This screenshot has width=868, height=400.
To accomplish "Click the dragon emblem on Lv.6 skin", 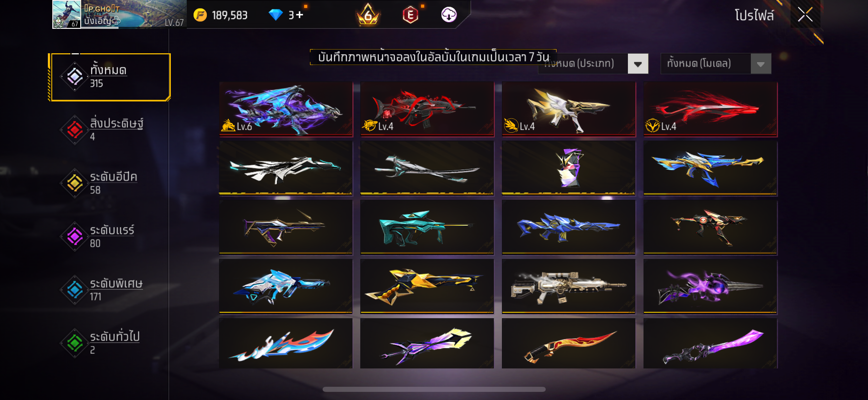I will click(x=228, y=125).
